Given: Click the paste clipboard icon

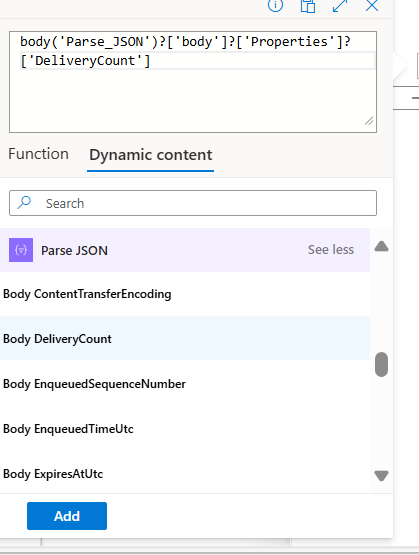Looking at the screenshot, I should tap(308, 6).
